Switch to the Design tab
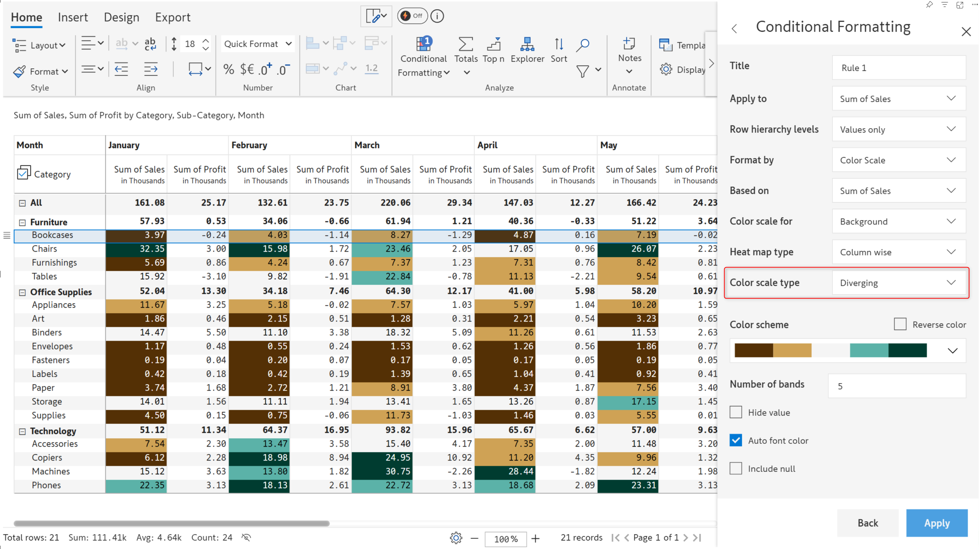 pos(121,17)
